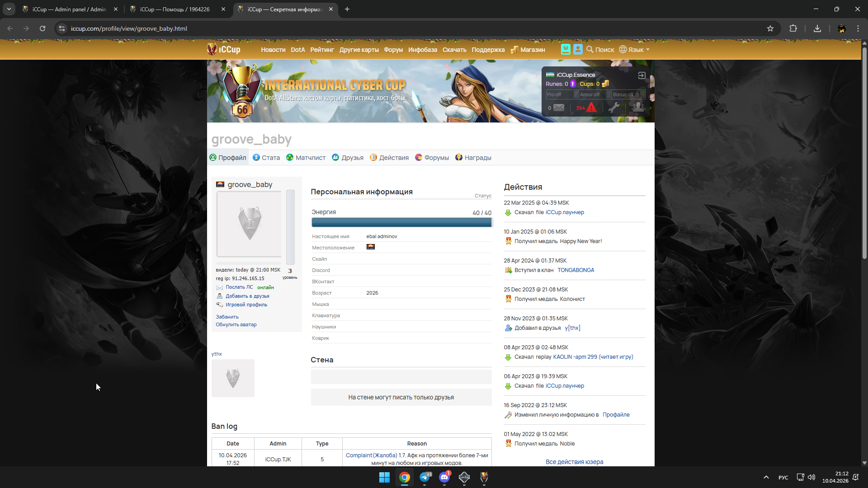Open the messages envelope icon
This screenshot has width=868, height=488.
click(559, 108)
